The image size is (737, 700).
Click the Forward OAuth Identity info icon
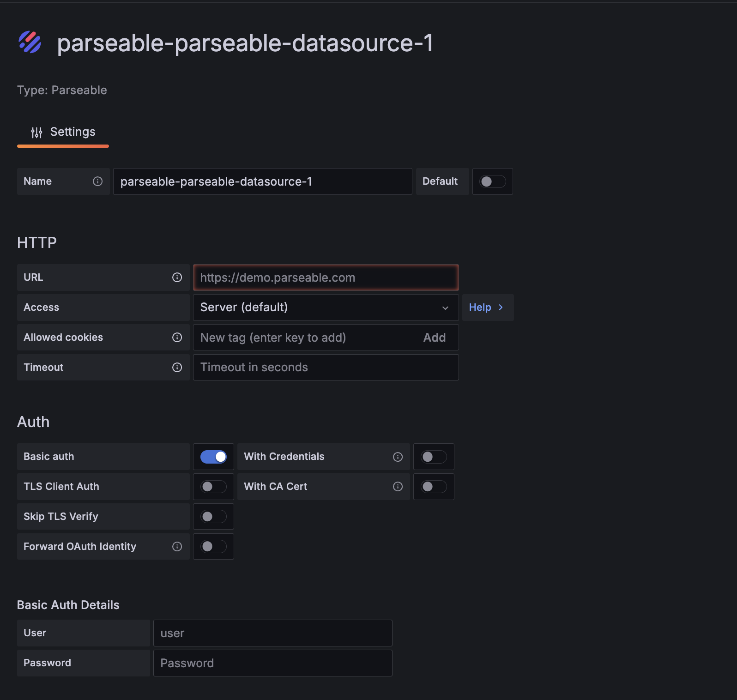click(177, 547)
